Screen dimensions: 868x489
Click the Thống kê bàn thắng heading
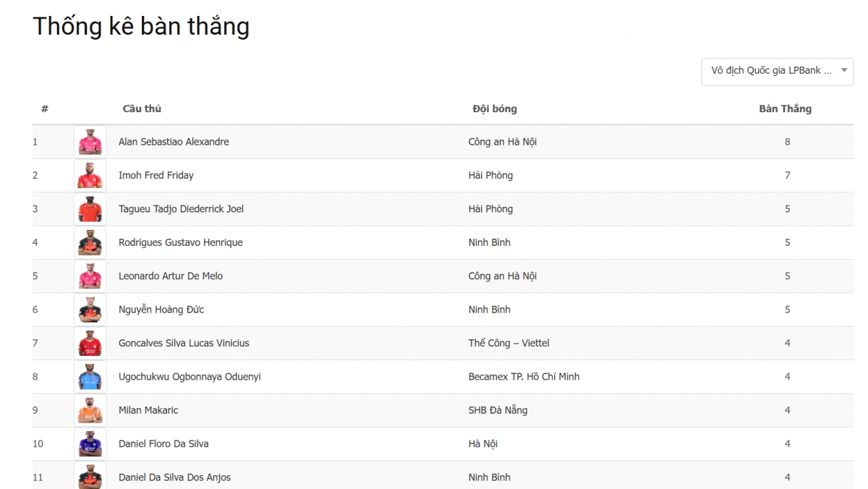141,26
